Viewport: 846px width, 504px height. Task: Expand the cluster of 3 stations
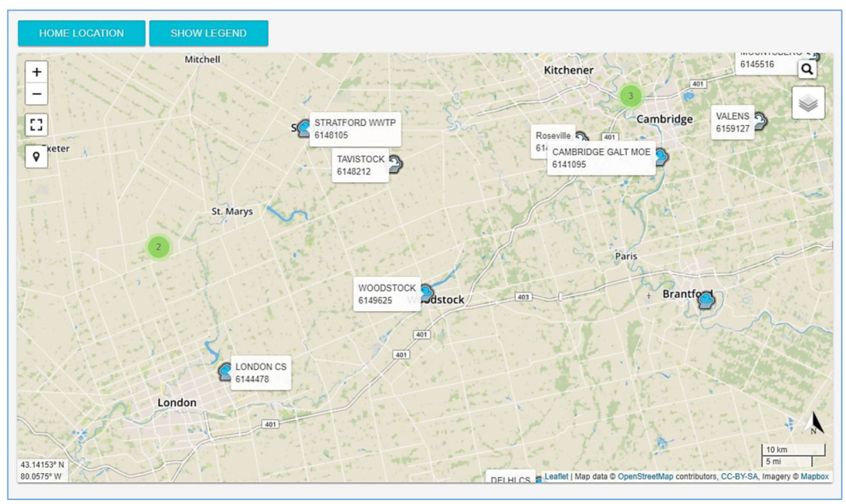click(x=631, y=96)
